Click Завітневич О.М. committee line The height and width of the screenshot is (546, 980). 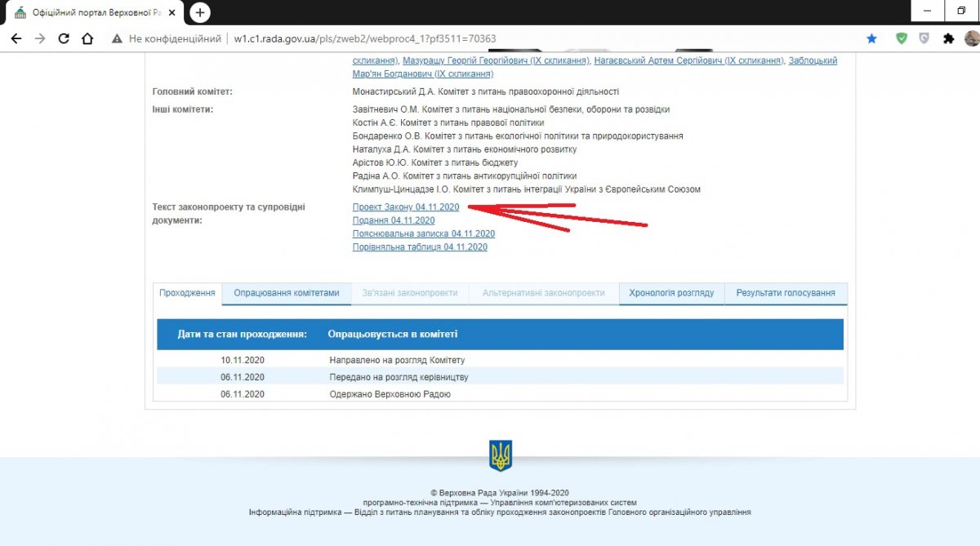coord(511,109)
